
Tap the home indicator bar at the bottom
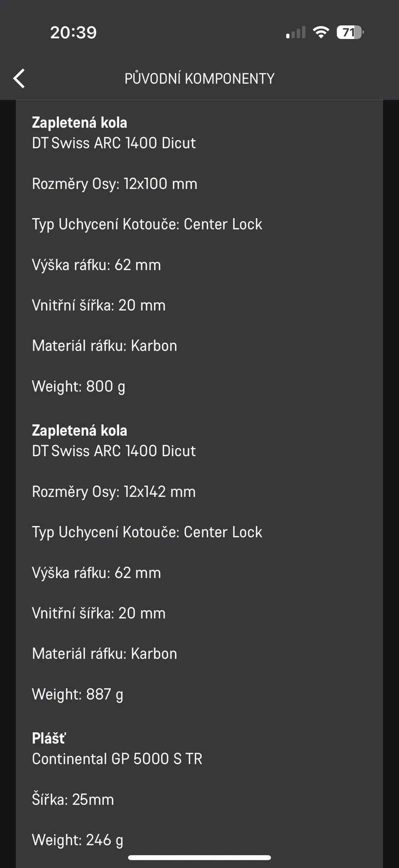click(x=199, y=858)
